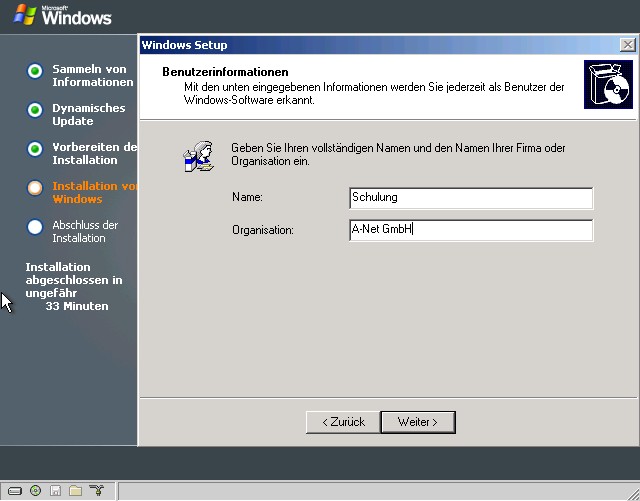This screenshot has width=640, height=501.
Task: Go back with the Zurück button
Action: pyautogui.click(x=343, y=422)
